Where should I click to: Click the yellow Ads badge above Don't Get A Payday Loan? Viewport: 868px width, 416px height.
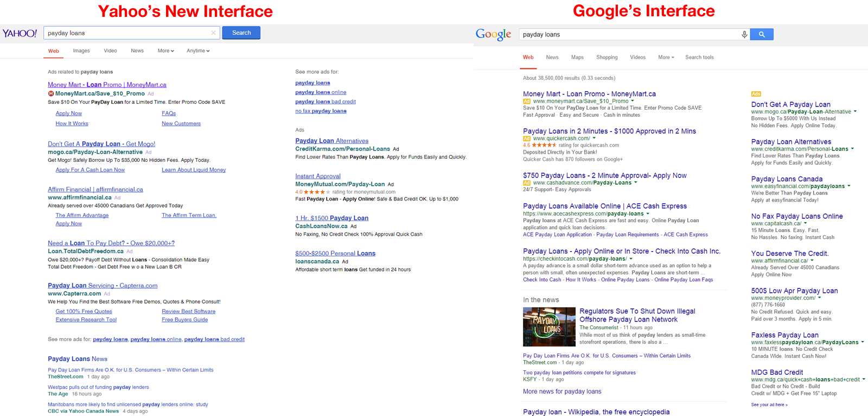756,94
